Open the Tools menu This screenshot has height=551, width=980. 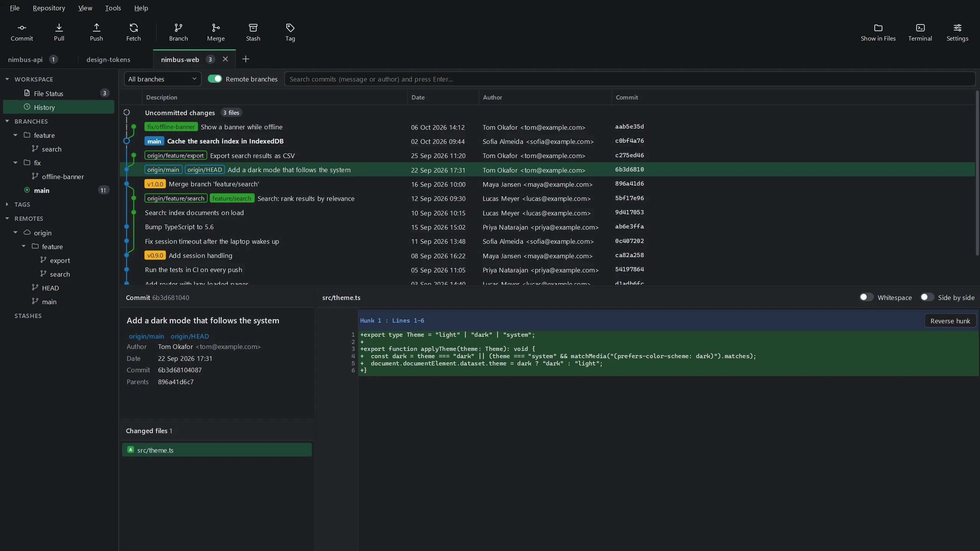coord(113,8)
